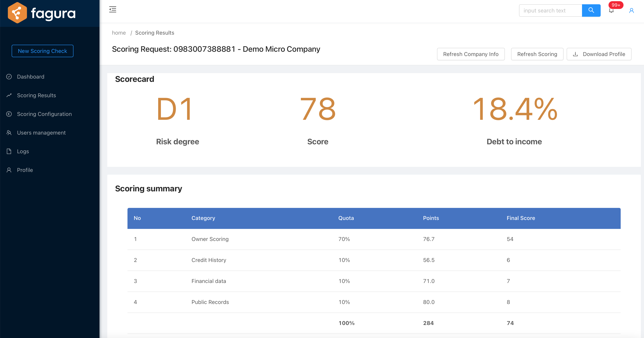This screenshot has height=338, width=644.
Task: Click the fagura logo icon
Action: [x=17, y=13]
